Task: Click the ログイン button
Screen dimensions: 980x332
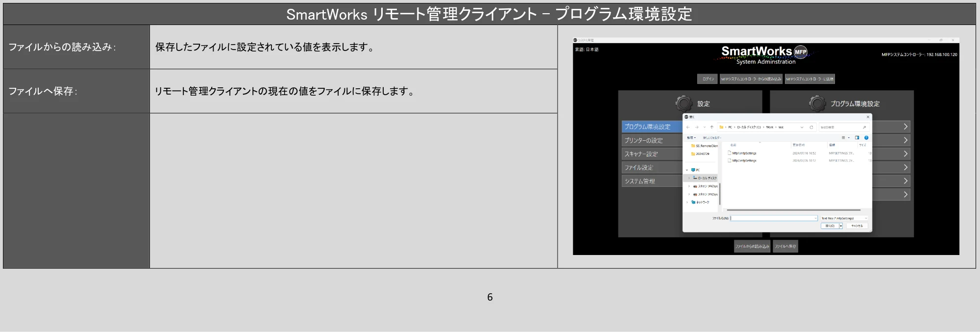Action: coord(708,79)
